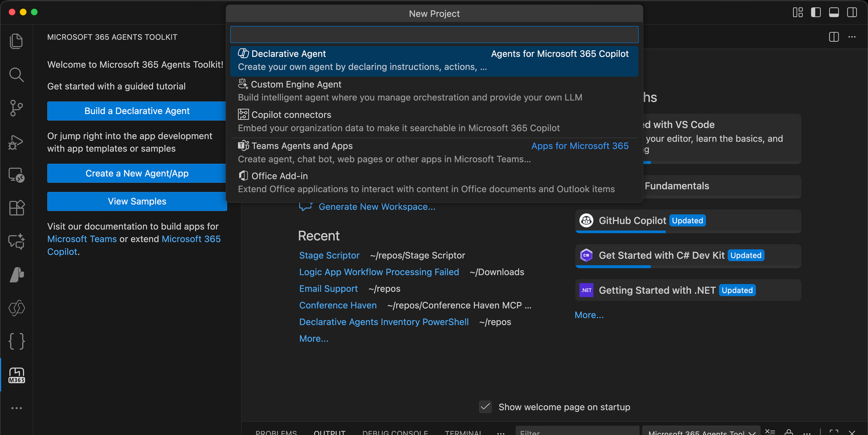The width and height of the screenshot is (868, 435).
Task: Open the Search view icon
Action: click(x=16, y=75)
